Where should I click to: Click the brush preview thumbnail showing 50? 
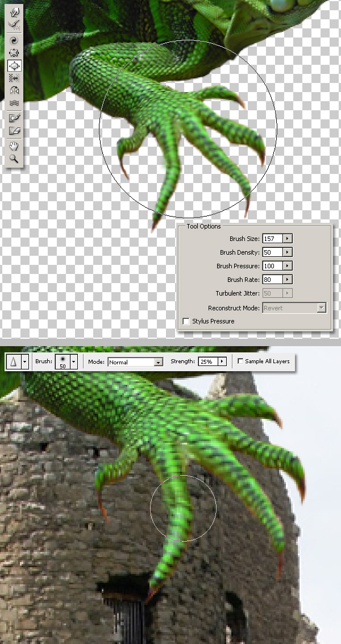point(63,362)
